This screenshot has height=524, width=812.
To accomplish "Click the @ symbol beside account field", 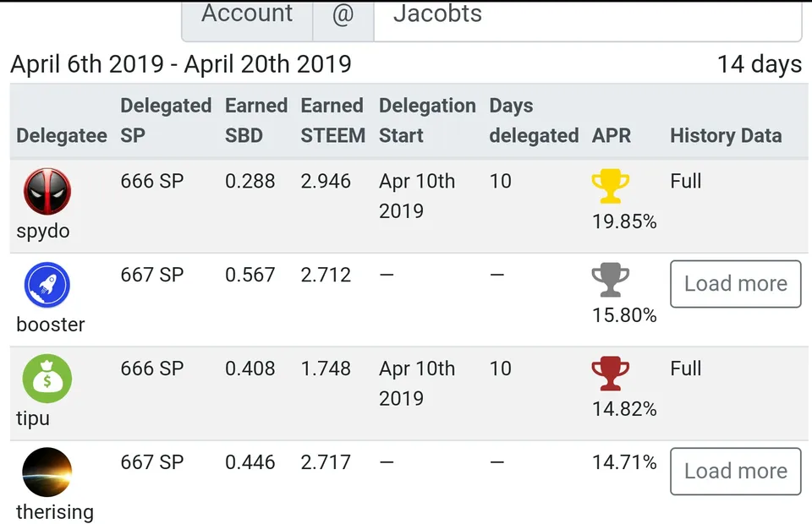I will 343,15.
